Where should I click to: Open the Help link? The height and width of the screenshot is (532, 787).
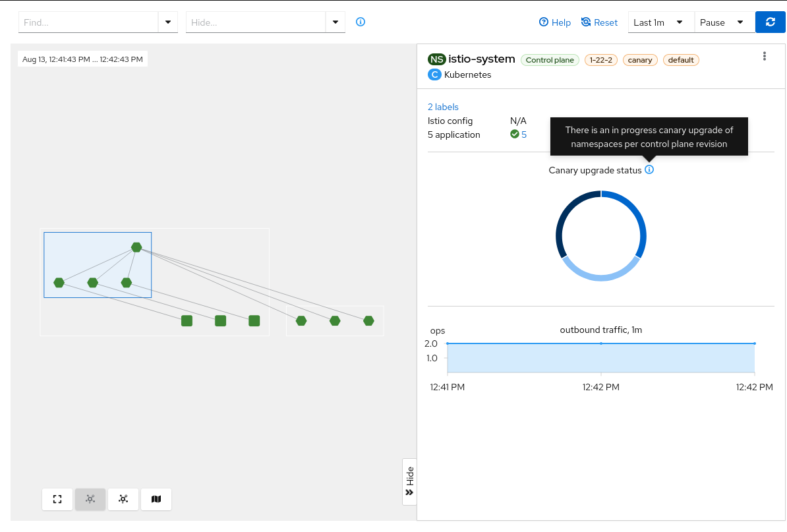pyautogui.click(x=554, y=22)
